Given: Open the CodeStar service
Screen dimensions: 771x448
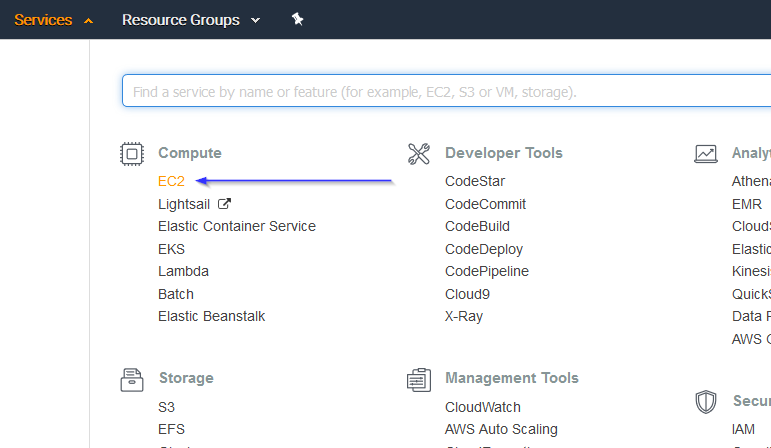Looking at the screenshot, I should 475,181.
